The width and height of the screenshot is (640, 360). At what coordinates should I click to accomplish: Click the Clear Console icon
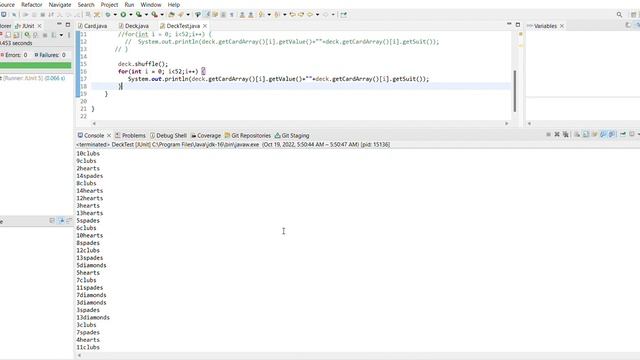577,134
